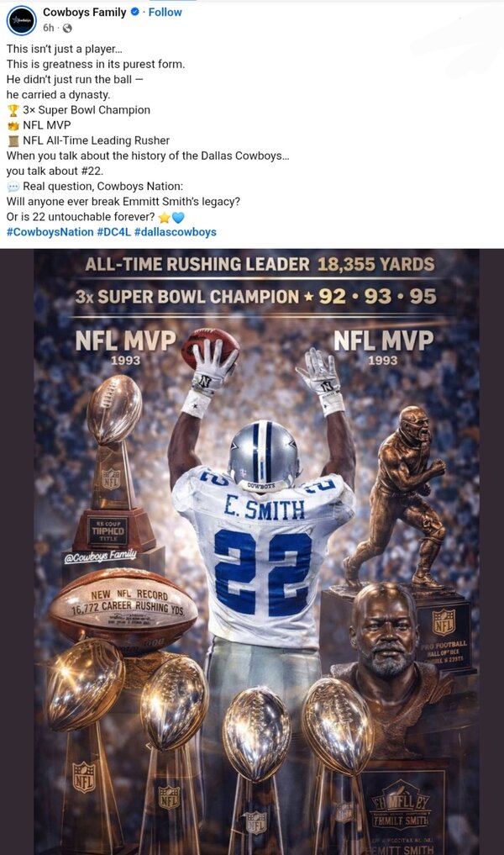Click the @Cowboys Family watermark on image
The width and height of the screenshot is (504, 855).
tap(100, 557)
